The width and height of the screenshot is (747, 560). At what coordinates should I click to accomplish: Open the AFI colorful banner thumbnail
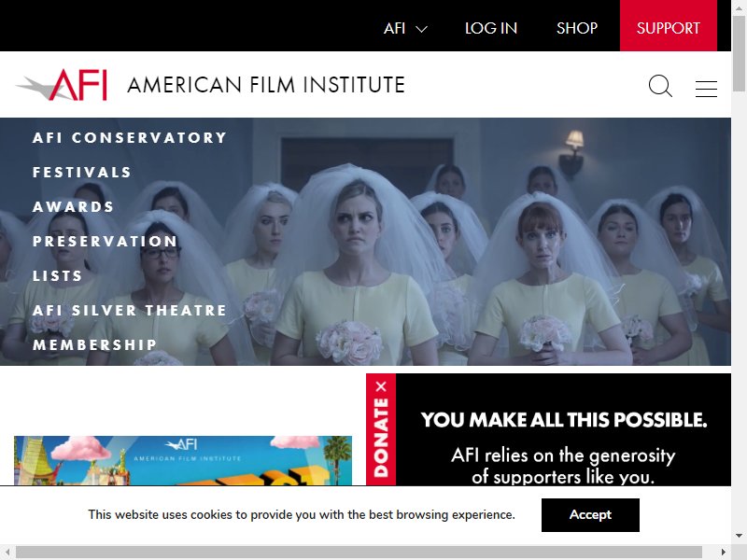coord(183,460)
